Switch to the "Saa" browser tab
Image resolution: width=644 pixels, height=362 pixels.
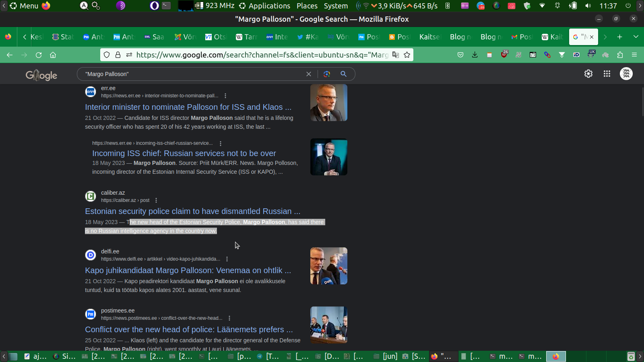(x=154, y=37)
